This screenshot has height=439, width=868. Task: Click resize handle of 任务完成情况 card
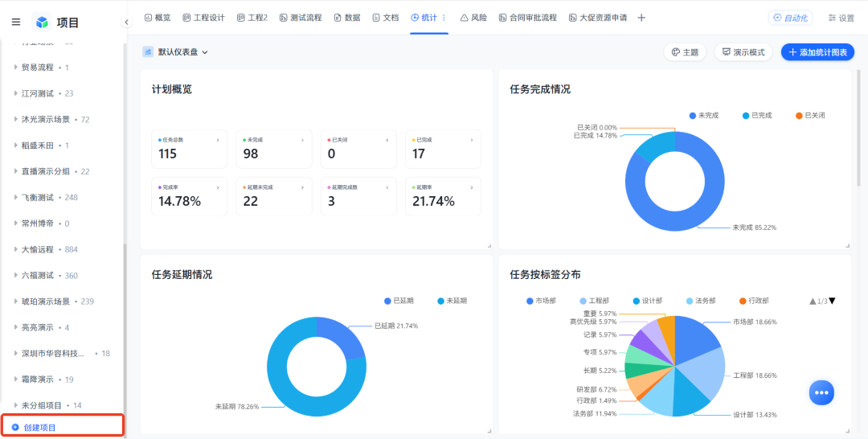[x=847, y=245]
